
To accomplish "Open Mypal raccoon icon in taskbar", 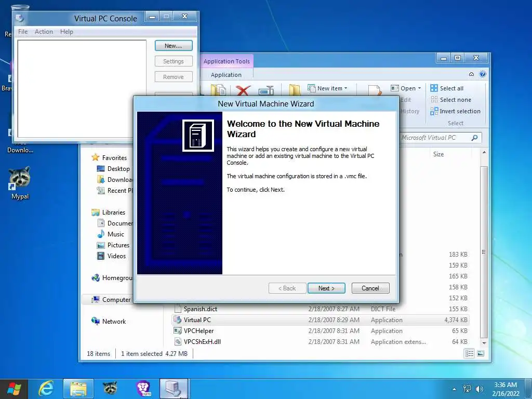I will pyautogui.click(x=110, y=389).
